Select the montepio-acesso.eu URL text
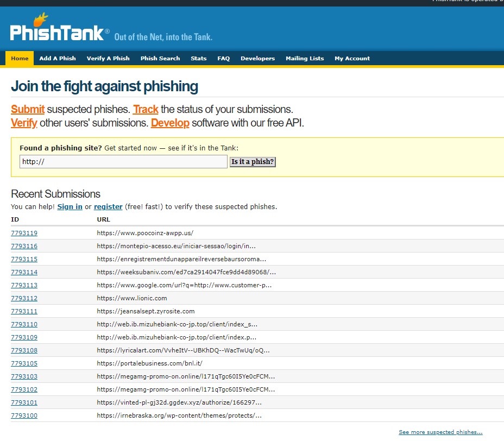This screenshot has height=441, width=504. click(x=176, y=246)
